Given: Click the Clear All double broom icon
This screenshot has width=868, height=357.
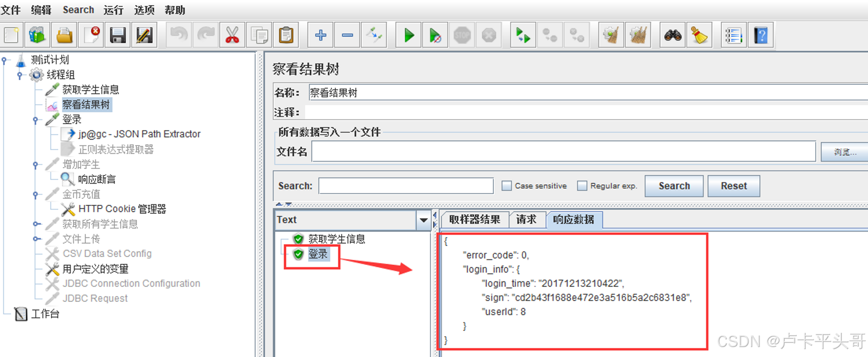Looking at the screenshot, I should (x=638, y=35).
